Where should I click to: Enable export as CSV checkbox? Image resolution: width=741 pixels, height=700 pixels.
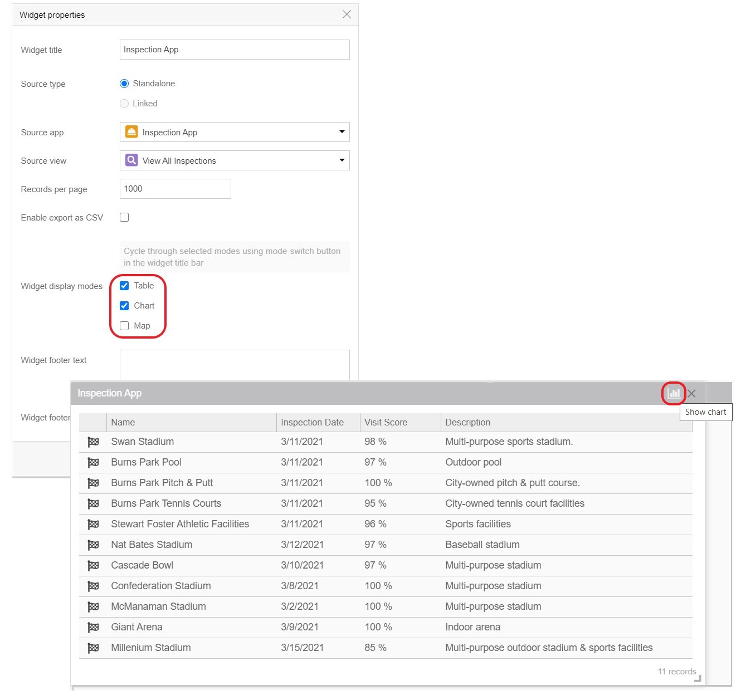(x=124, y=217)
